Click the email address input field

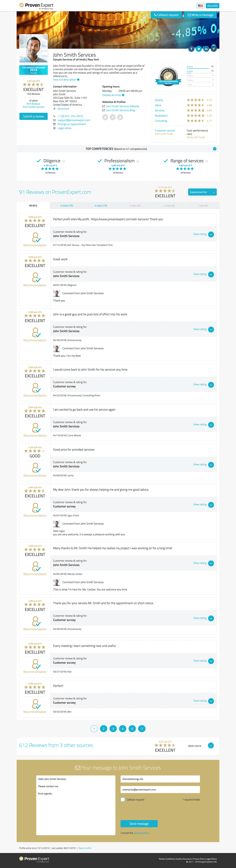(160, 789)
